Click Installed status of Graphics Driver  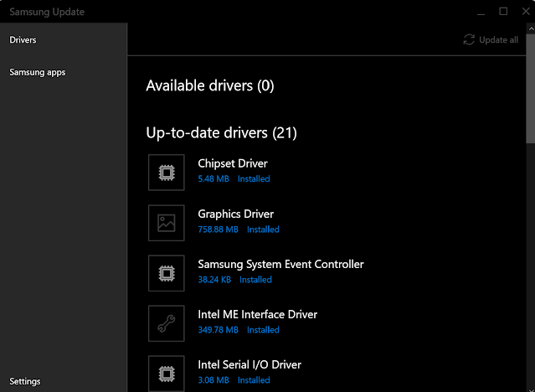263,230
